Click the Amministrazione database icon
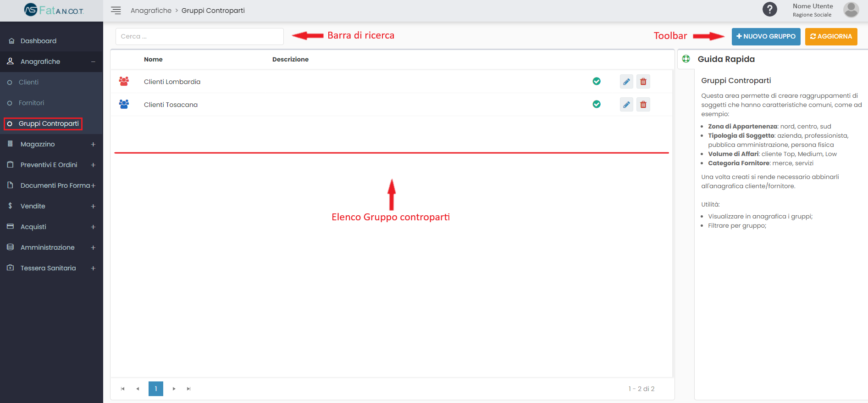The height and width of the screenshot is (403, 868). pos(10,247)
